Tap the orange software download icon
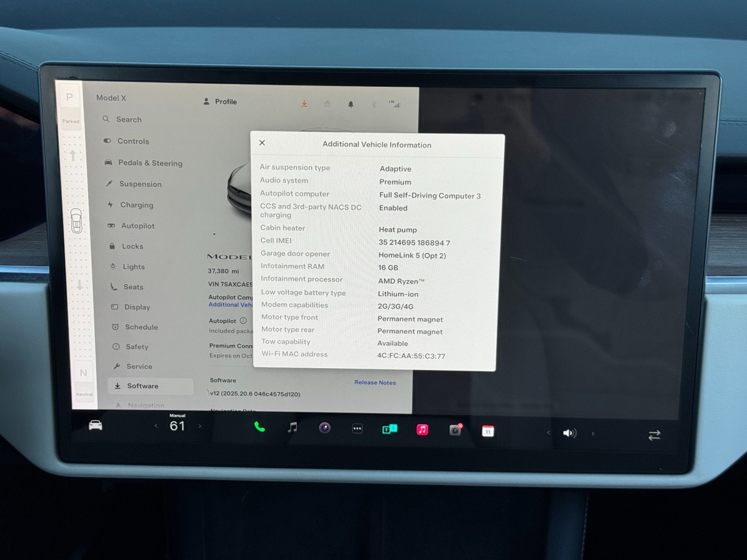Screen dimensions: 747x560 (x=304, y=103)
